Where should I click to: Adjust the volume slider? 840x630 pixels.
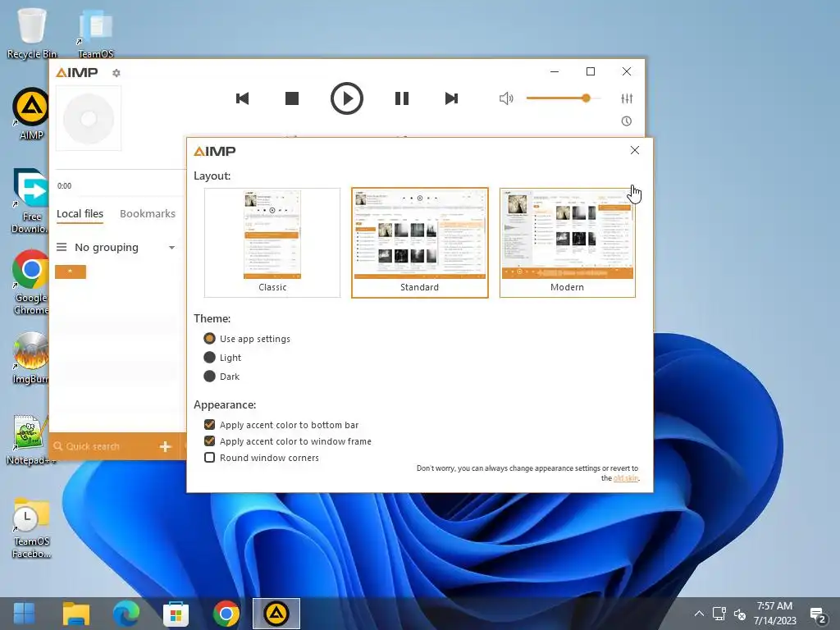[563, 98]
